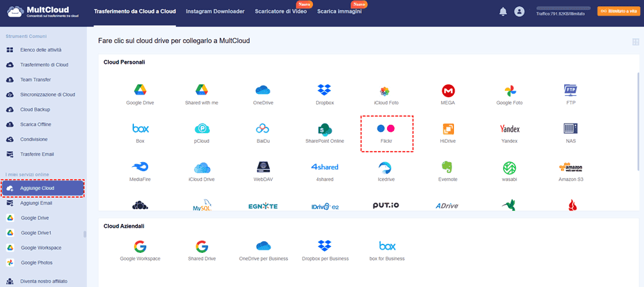Select the Shared with me cloud icon
The height and width of the screenshot is (287, 644).
pyautogui.click(x=202, y=90)
